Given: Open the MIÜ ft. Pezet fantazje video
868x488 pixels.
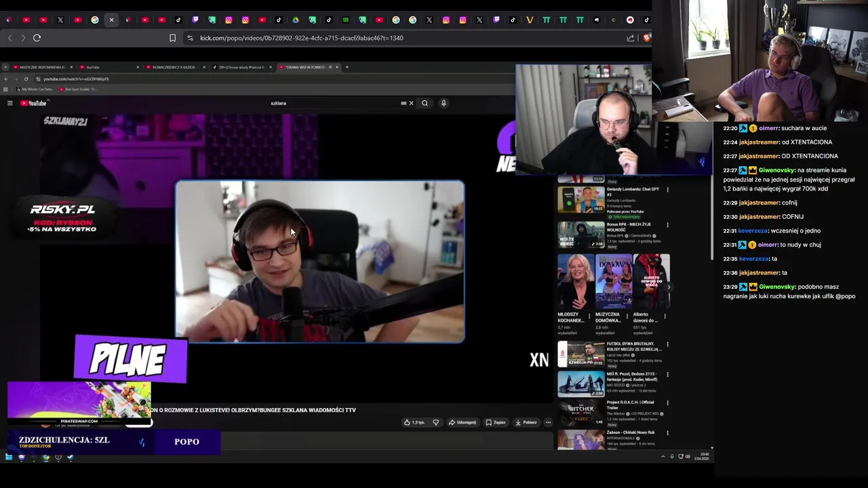Looking at the screenshot, I should pos(581,384).
